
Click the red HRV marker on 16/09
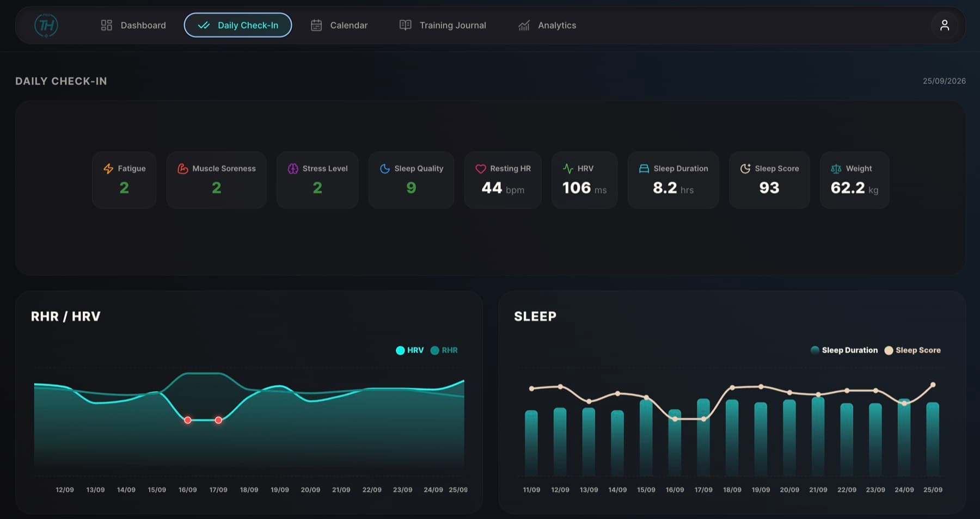point(188,420)
